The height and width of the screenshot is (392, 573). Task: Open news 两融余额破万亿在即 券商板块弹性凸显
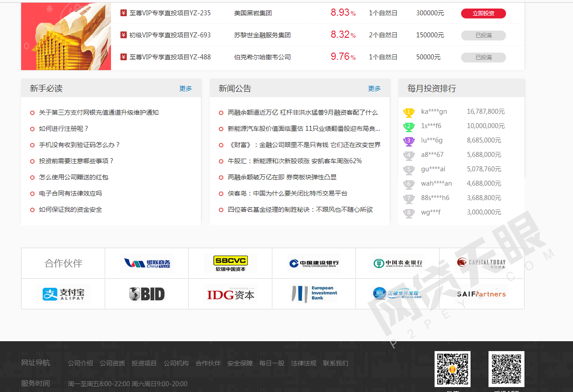[282, 177]
